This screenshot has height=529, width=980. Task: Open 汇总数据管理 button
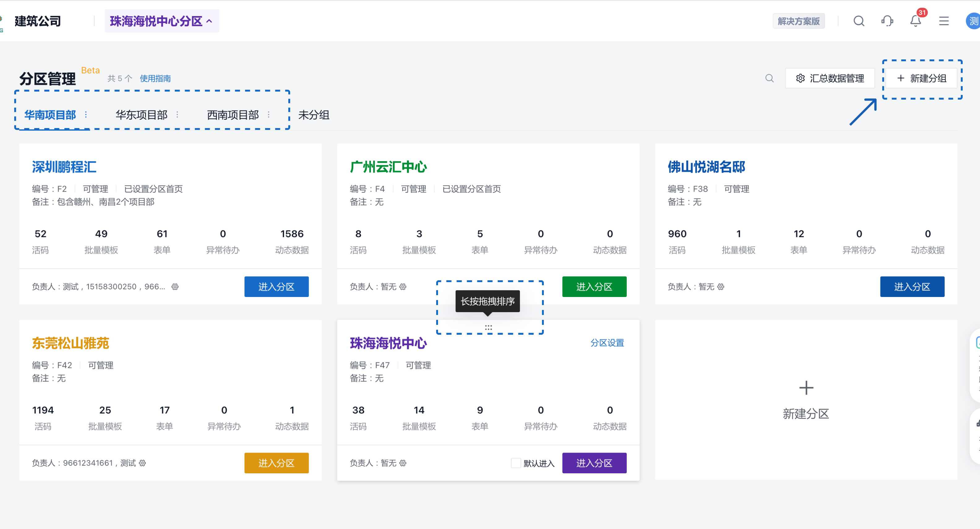coord(830,78)
